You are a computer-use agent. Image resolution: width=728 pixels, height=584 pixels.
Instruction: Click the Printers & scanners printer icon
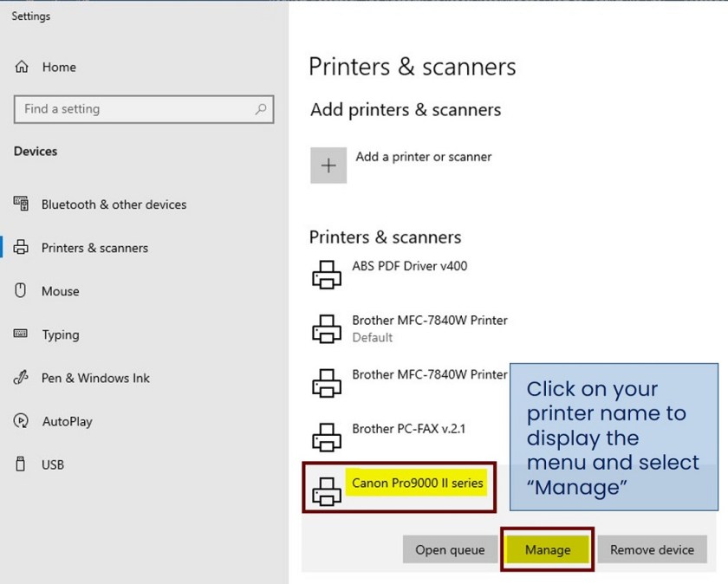(19, 248)
